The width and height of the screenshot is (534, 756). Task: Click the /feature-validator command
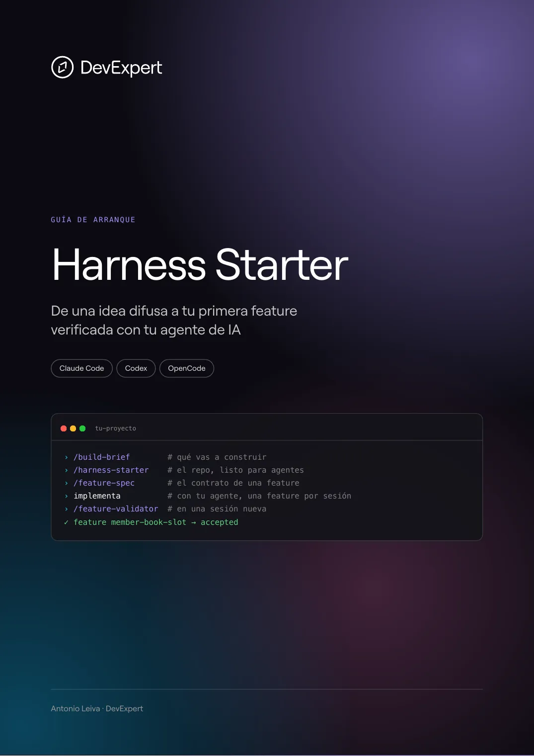[116, 509]
